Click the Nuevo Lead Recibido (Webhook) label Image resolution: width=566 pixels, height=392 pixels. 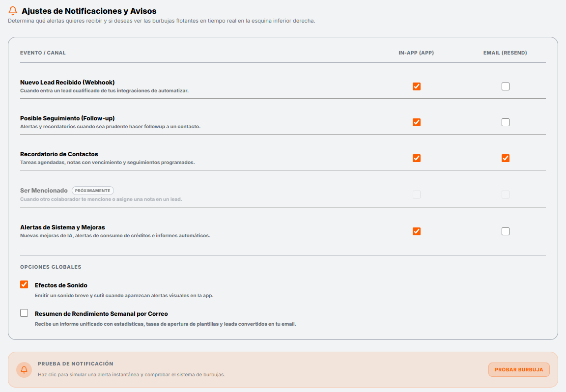67,83
